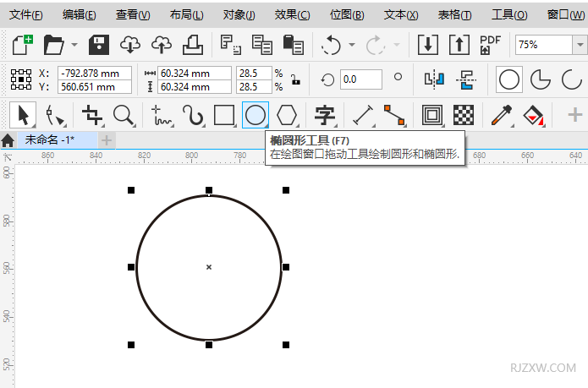Click the Publish to PDF button
This screenshot has width=588, height=388.
click(490, 45)
